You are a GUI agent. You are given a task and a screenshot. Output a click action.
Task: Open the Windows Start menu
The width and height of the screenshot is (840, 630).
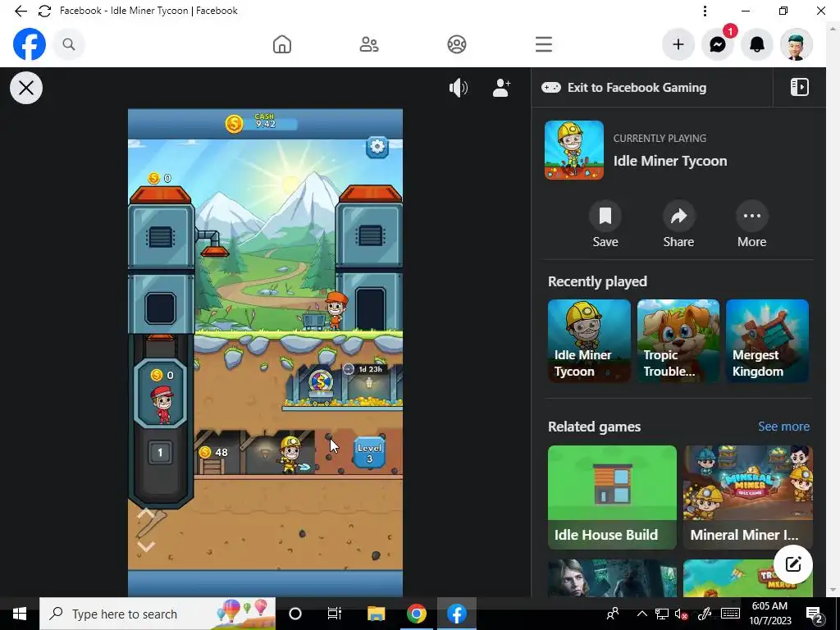(x=20, y=614)
